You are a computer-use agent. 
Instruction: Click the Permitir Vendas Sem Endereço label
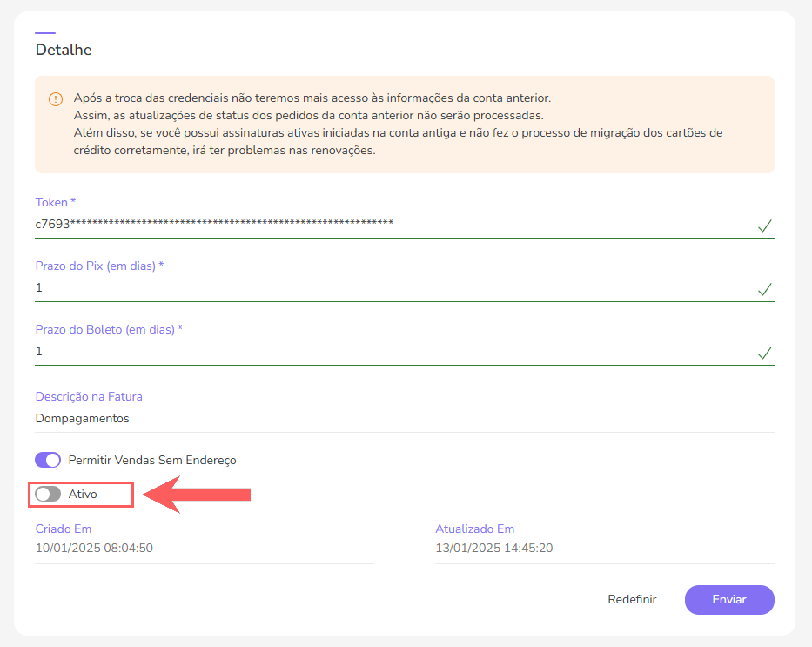coord(152,460)
